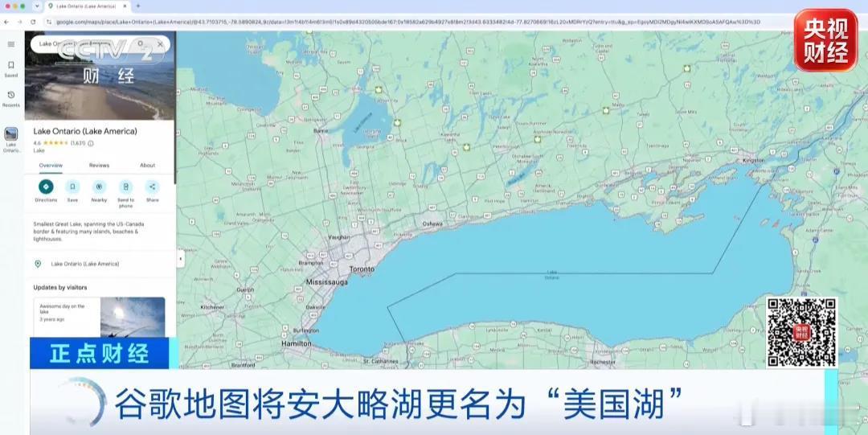Switch to the Reviews tab
Viewport: 868px width, 435px height.
click(x=99, y=165)
